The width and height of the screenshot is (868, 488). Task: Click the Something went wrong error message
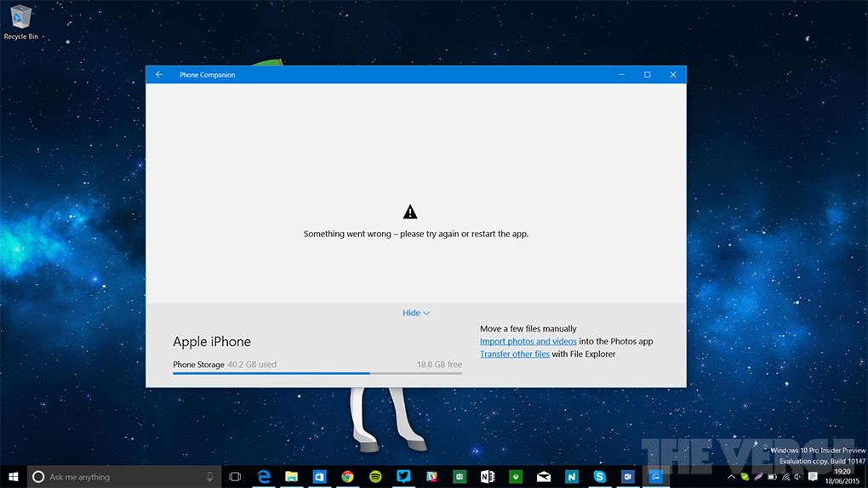(416, 234)
